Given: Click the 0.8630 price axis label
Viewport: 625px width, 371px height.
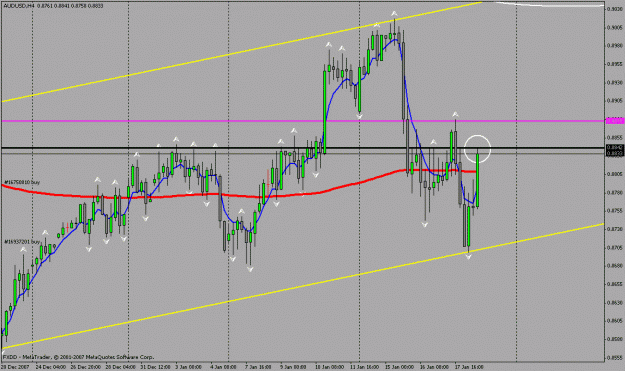Looking at the screenshot, I should point(615,302).
